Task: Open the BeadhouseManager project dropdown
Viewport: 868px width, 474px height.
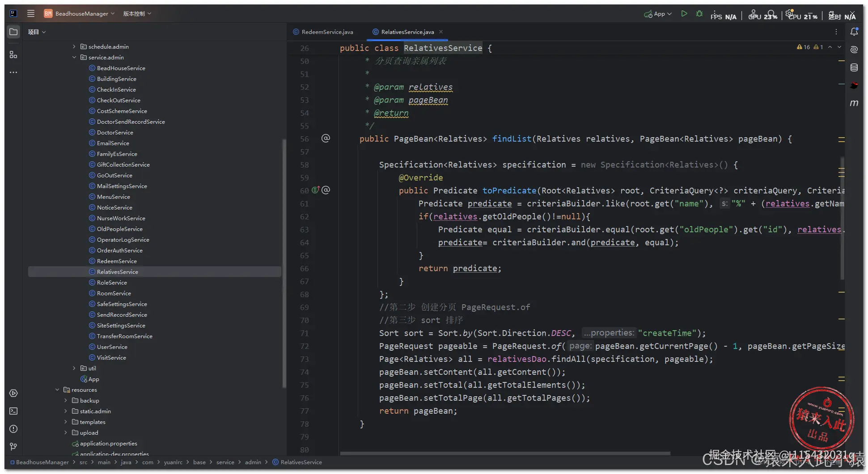Action: tap(79, 13)
